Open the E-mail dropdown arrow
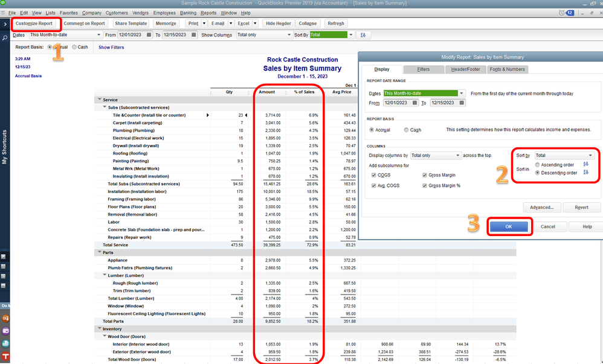The width and height of the screenshot is (603, 364). pyautogui.click(x=231, y=24)
